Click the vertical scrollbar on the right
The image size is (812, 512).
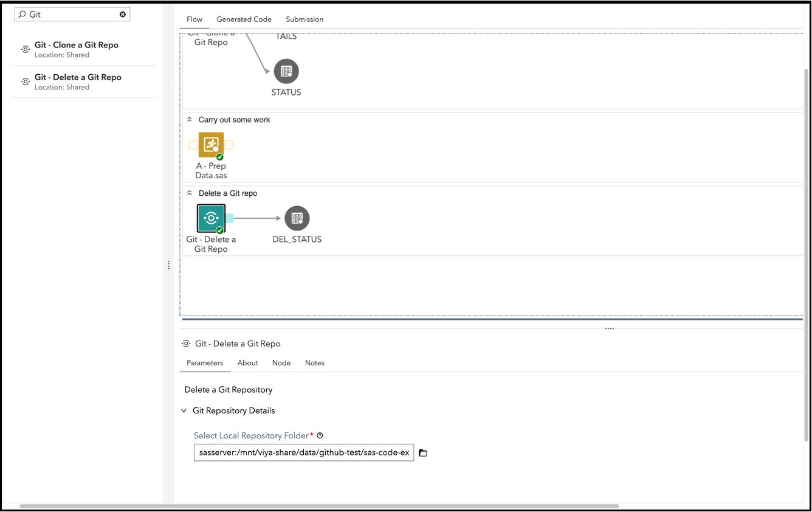[x=807, y=255]
